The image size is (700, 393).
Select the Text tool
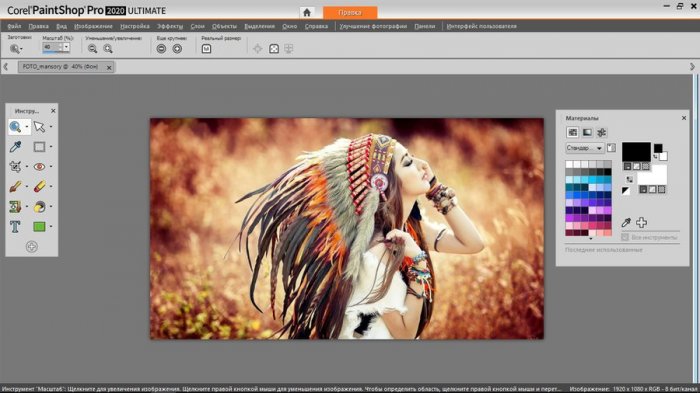coord(15,226)
